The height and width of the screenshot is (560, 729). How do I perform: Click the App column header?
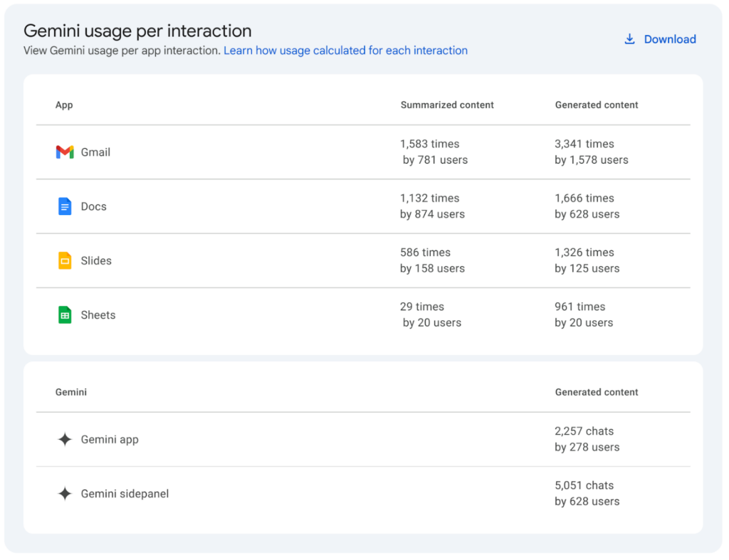(x=64, y=105)
